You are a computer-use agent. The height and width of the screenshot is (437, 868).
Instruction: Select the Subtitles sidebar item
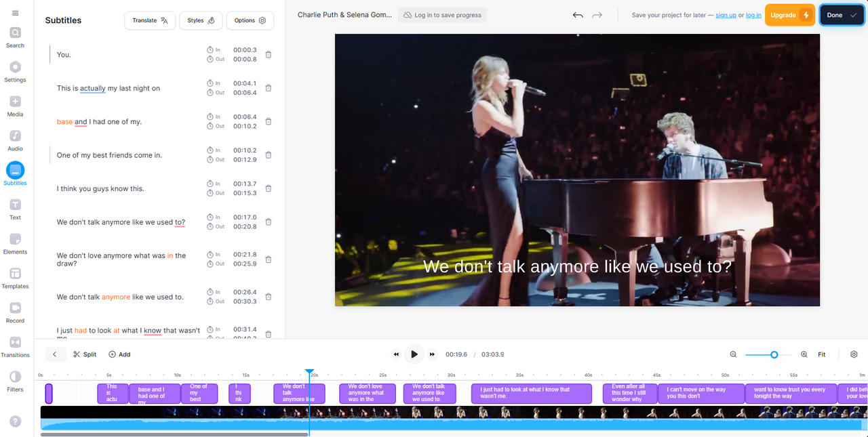15,174
